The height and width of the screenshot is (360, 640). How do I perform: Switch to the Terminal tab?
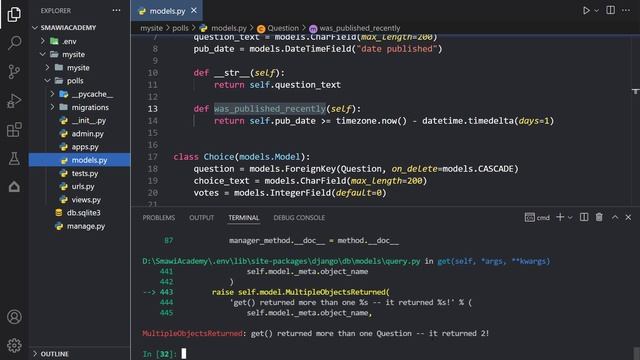point(244,218)
